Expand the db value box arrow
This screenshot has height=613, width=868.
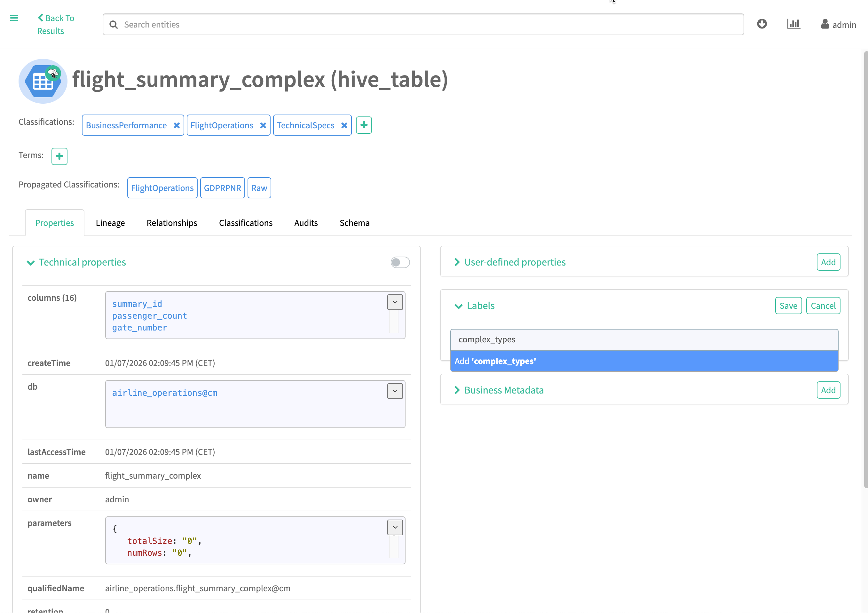[395, 391]
